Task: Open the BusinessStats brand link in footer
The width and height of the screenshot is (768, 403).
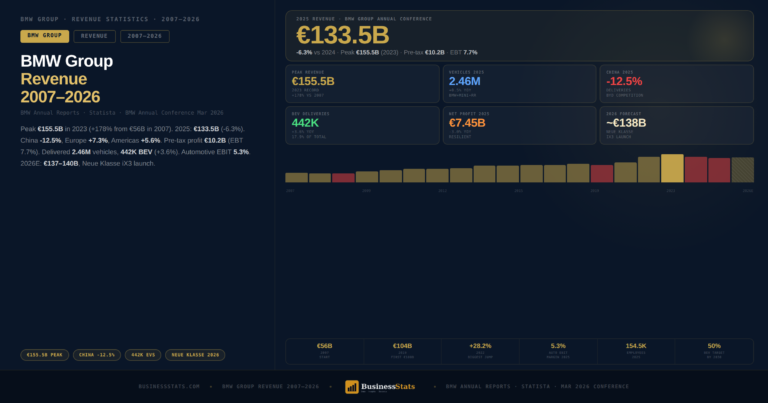Action: click(x=380, y=387)
